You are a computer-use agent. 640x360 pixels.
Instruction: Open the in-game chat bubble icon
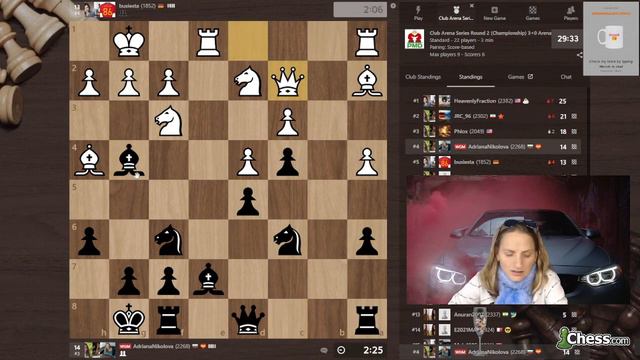pyautogui.click(x=324, y=350)
